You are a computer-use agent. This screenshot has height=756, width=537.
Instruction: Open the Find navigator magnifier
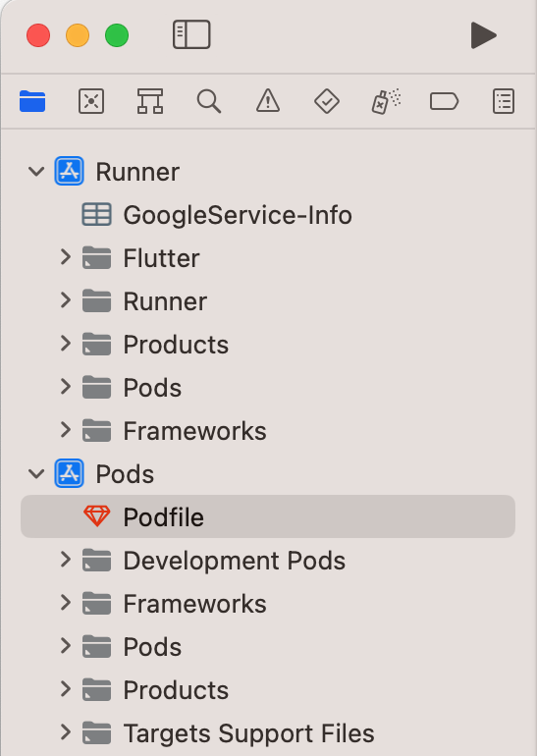click(x=209, y=101)
